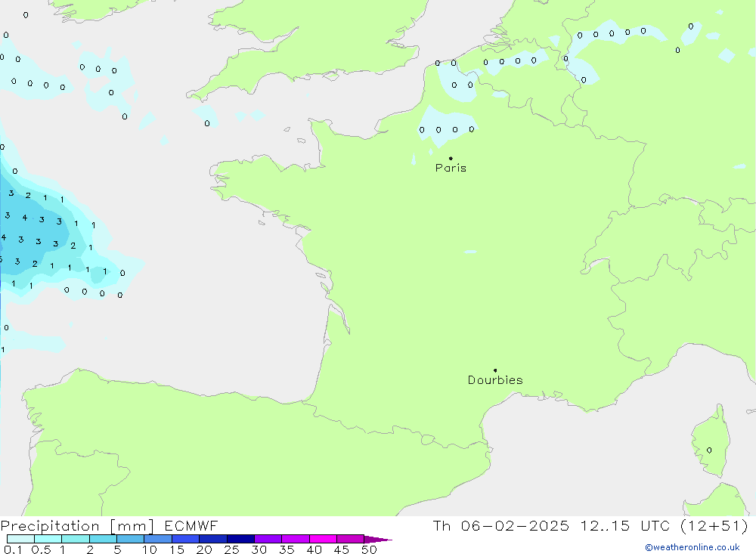This screenshot has width=756, height=554.
Task: Click the Paris city marker dot
Action: pos(451,159)
